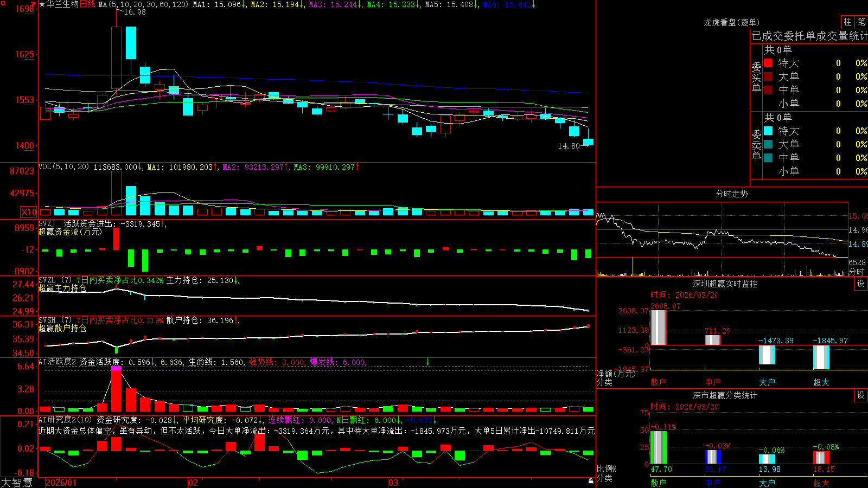
Task: Click the cyan 大户 bar at 13.98 percent
Action: click(767, 459)
